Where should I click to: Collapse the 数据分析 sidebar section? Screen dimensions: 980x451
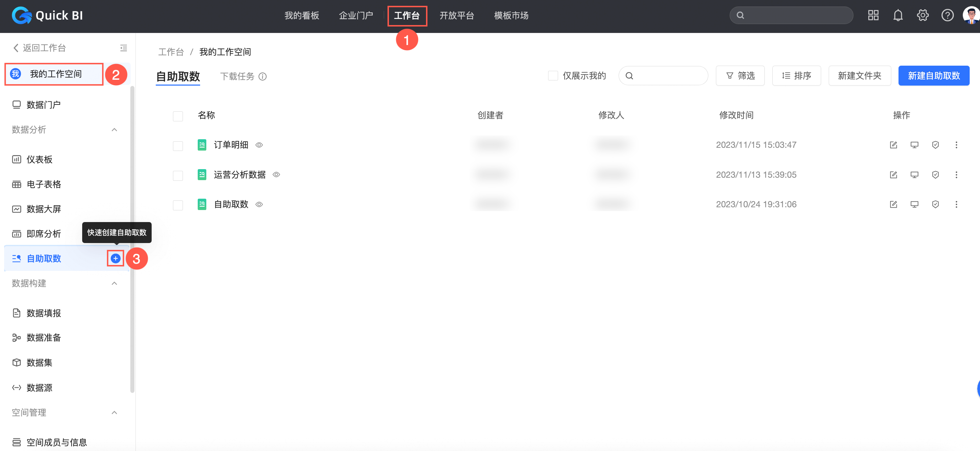coord(114,130)
